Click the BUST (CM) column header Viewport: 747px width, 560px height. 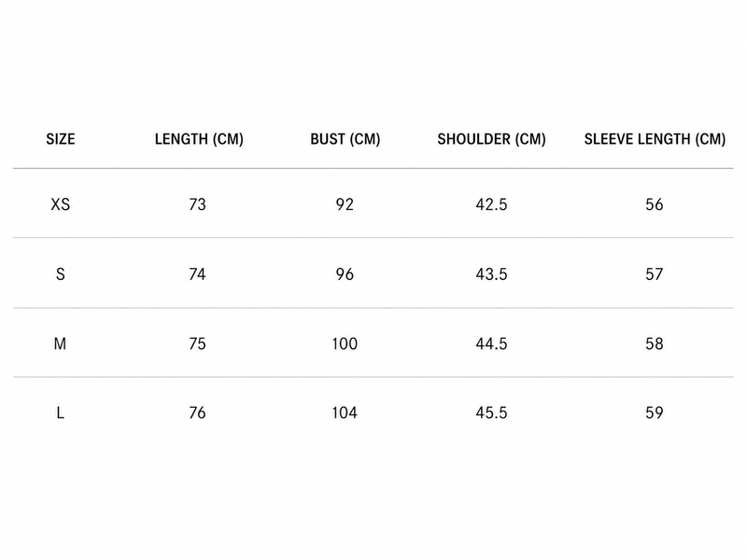(x=345, y=139)
